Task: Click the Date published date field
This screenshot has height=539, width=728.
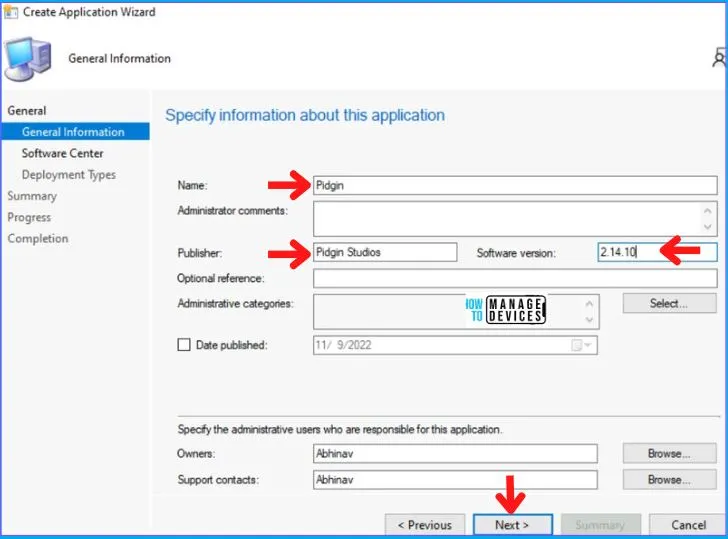Action: [x=455, y=345]
